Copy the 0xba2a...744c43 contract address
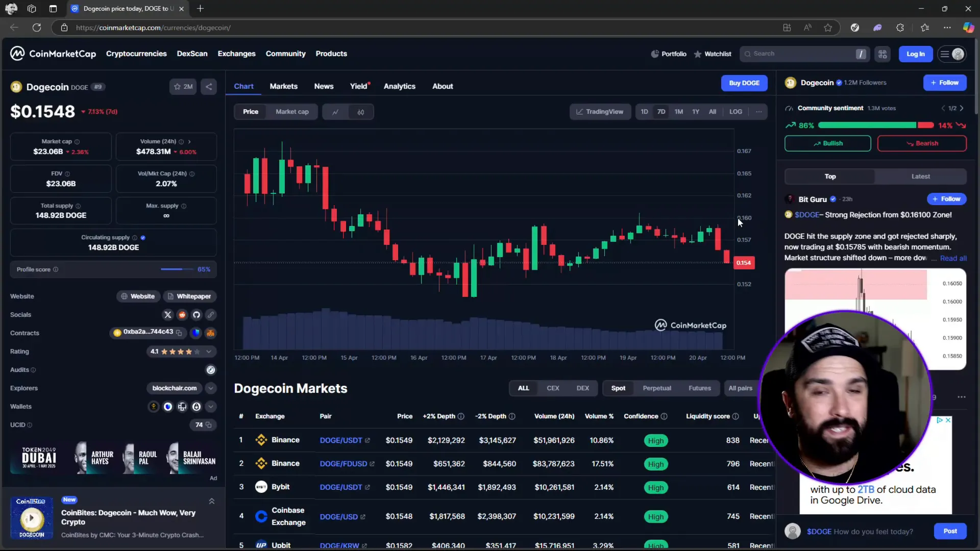Screen dimensions: 980x551 click(x=179, y=333)
